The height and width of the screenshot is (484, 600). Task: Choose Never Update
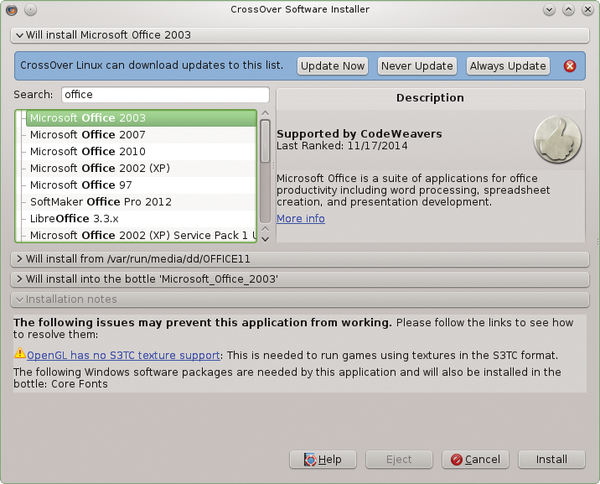417,66
